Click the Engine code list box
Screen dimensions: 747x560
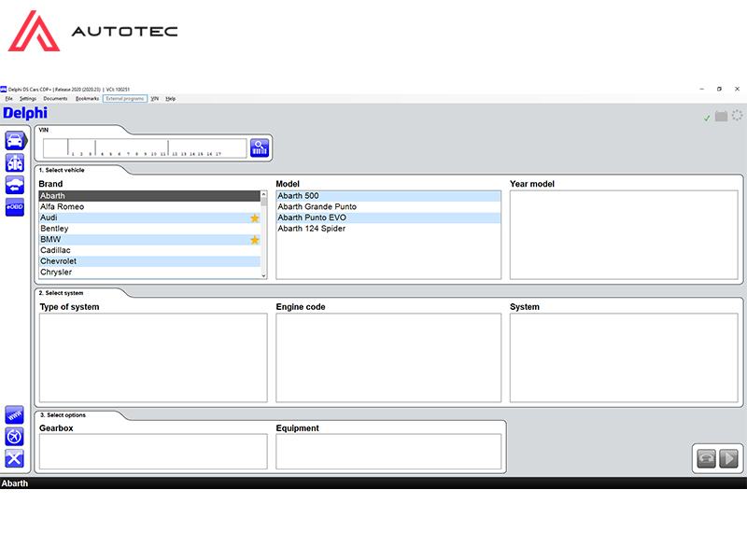pyautogui.click(x=388, y=357)
